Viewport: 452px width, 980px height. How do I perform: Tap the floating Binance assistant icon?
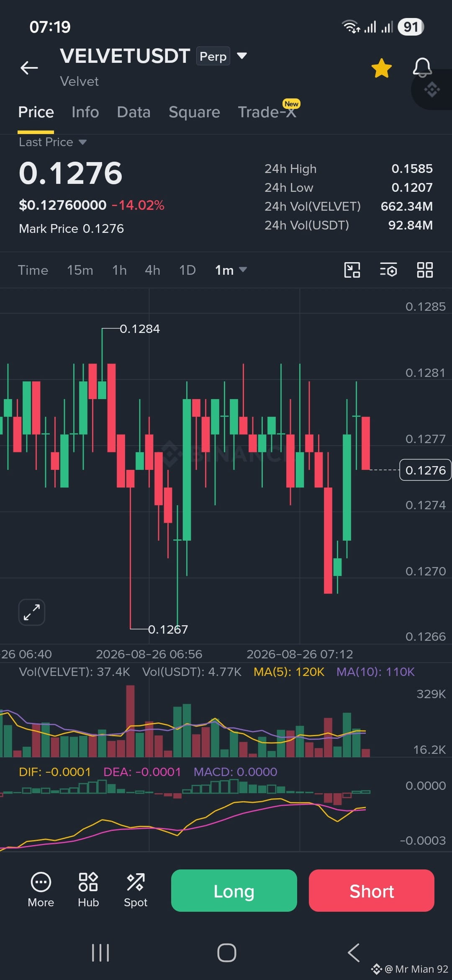click(432, 89)
